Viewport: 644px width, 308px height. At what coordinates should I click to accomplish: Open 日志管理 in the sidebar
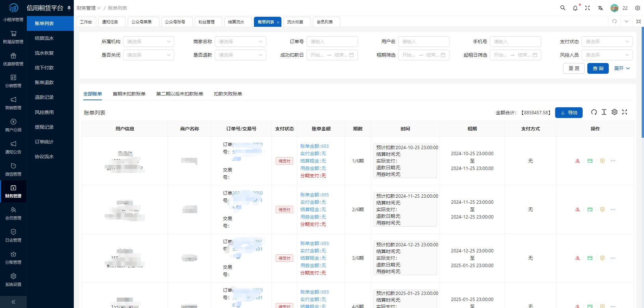(13, 236)
